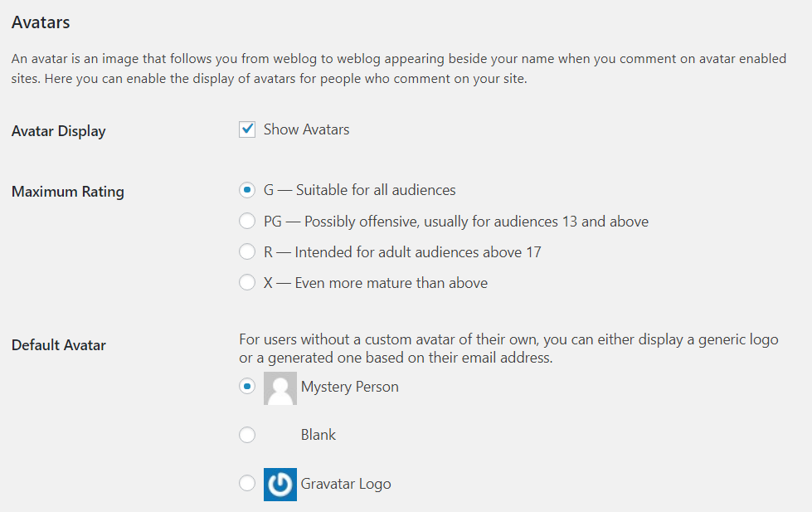Select the R rating for adult audiences

246,251
